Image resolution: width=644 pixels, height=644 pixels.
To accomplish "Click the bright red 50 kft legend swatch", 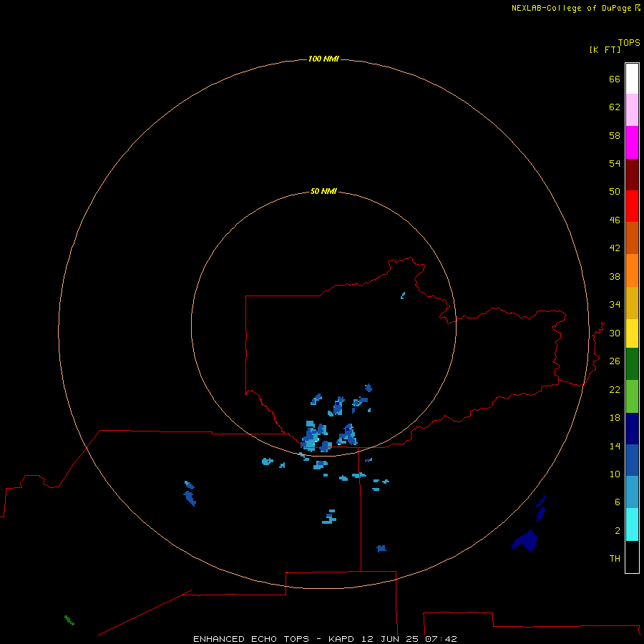I will 632,206.
